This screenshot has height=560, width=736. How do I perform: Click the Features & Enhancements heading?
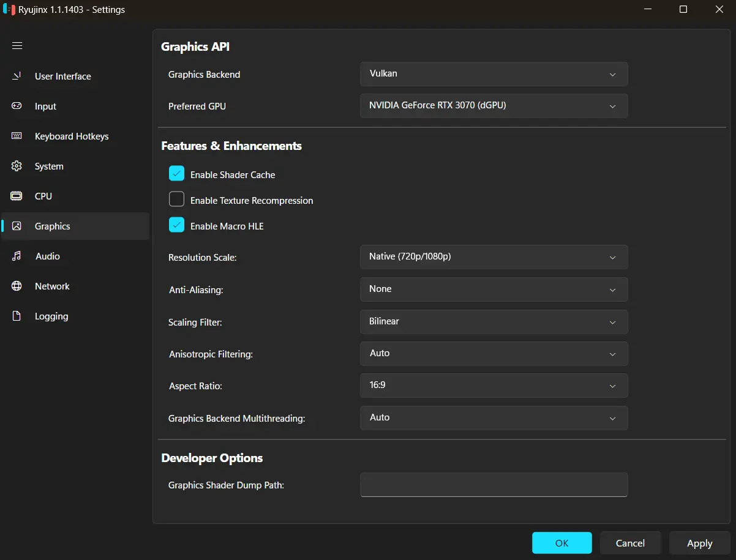pyautogui.click(x=231, y=146)
